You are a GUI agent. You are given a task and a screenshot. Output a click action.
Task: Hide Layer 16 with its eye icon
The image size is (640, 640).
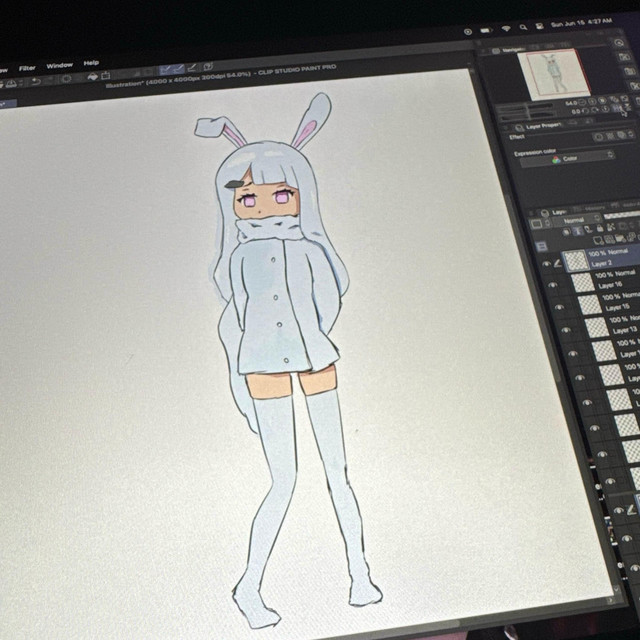coord(552,284)
